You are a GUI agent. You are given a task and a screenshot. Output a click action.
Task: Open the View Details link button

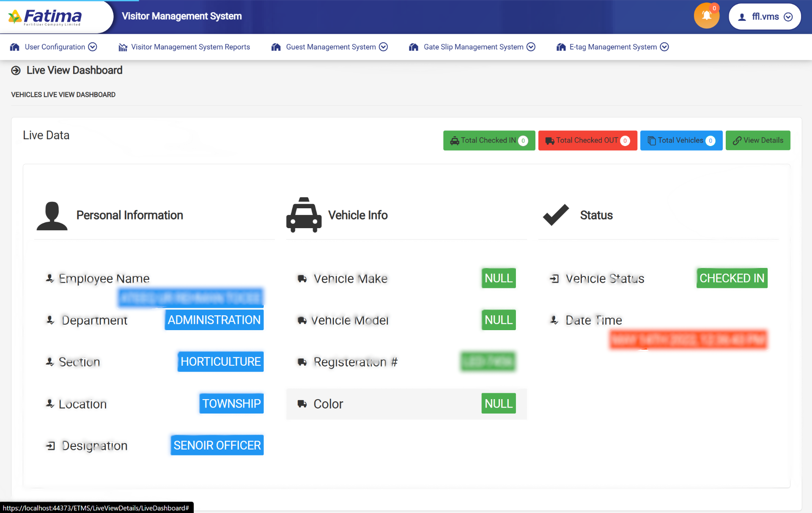pos(758,141)
